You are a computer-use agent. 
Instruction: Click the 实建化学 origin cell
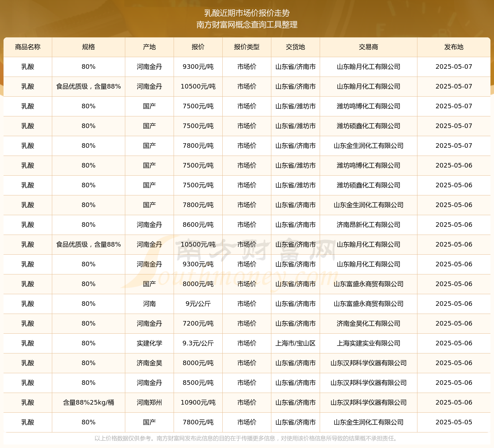[149, 343]
